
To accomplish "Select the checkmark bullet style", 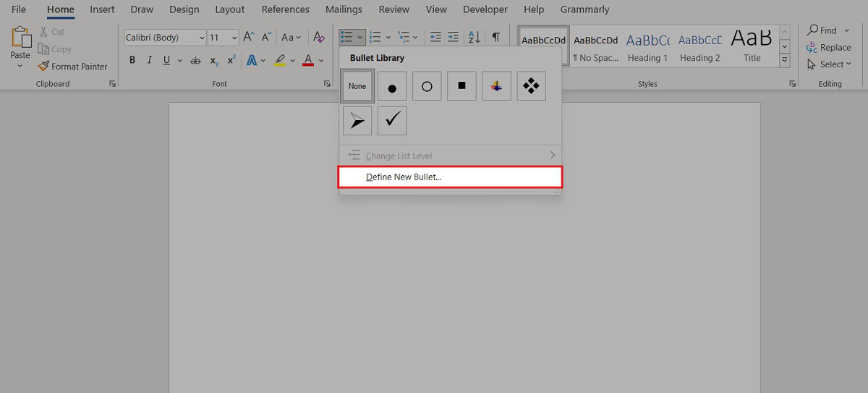I will [x=392, y=121].
